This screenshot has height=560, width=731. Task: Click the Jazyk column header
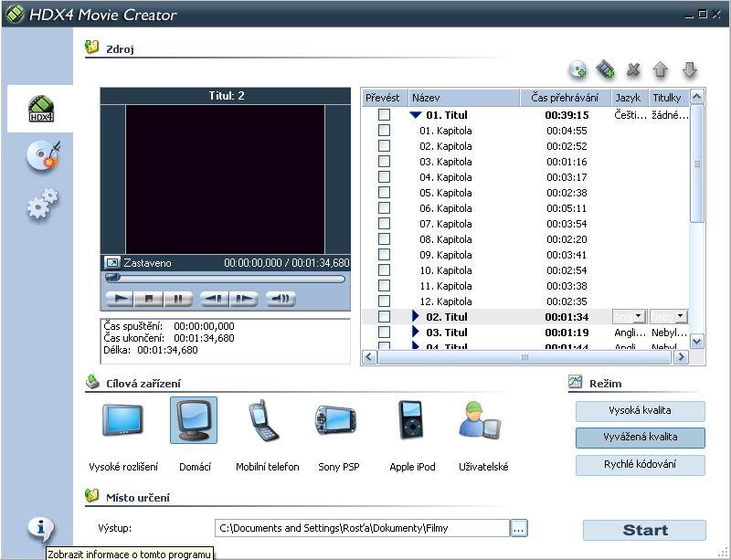click(x=630, y=98)
